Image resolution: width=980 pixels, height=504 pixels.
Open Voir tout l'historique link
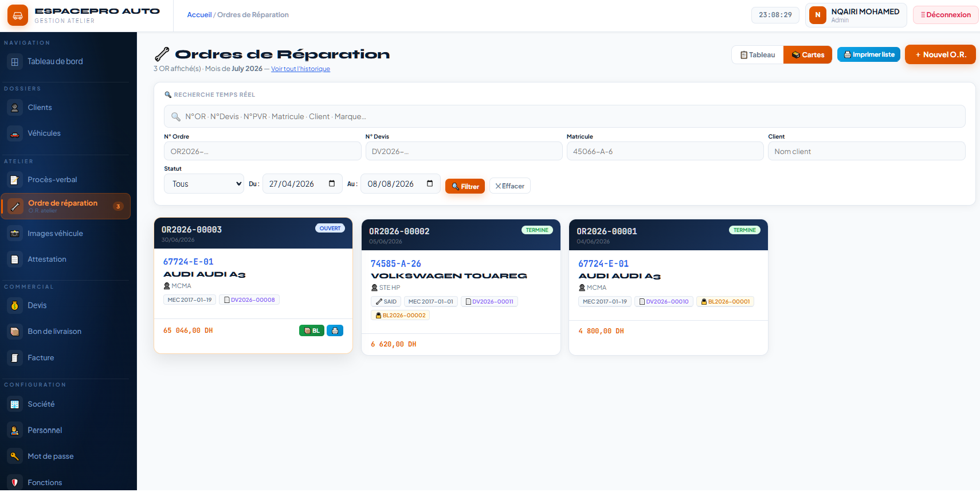(x=300, y=69)
